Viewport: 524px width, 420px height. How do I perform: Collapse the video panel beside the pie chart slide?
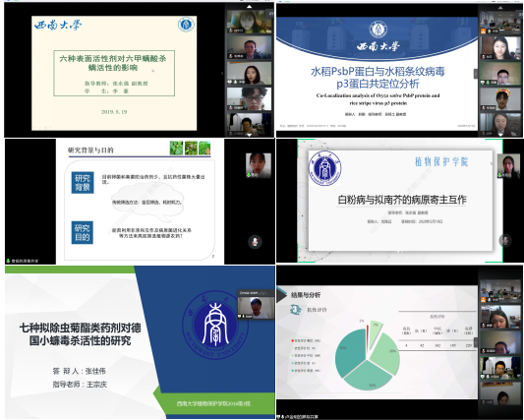(476, 342)
